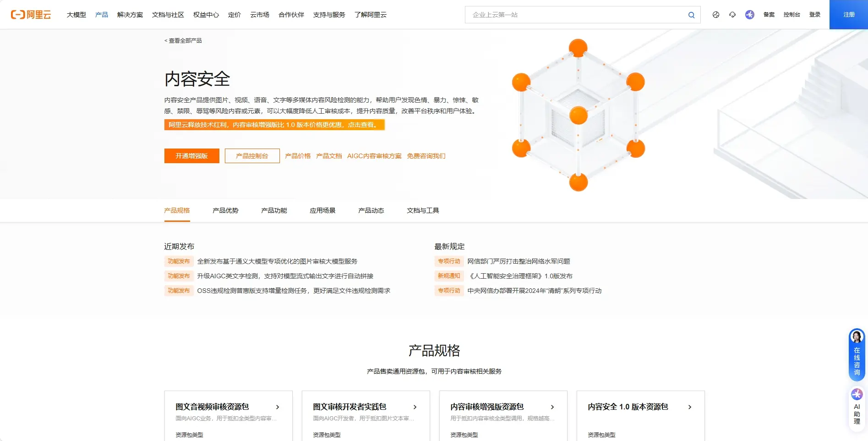Open the 了解阿里云 menu
This screenshot has height=441, width=868.
tap(371, 15)
